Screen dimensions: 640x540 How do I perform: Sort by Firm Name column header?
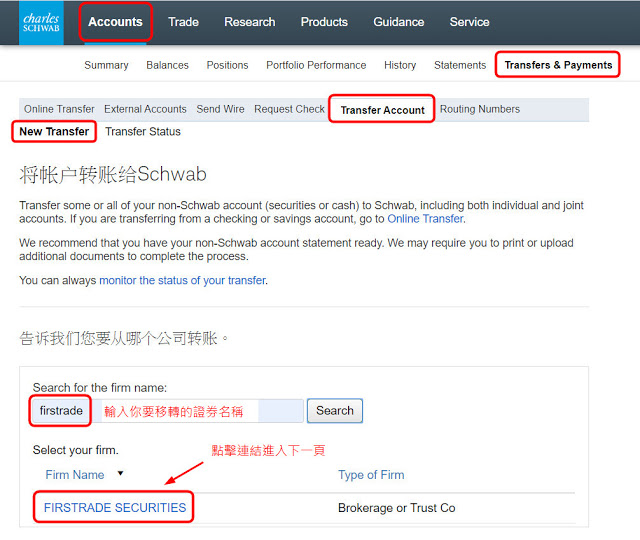(75, 475)
